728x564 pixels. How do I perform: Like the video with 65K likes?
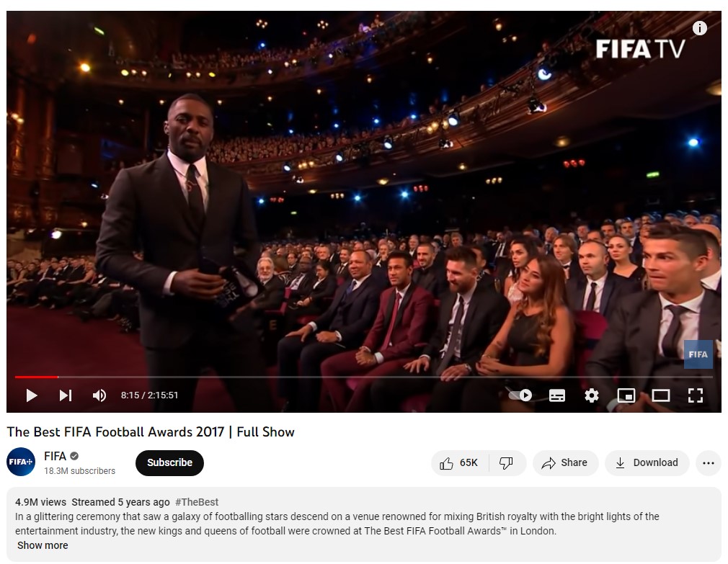pyautogui.click(x=460, y=463)
